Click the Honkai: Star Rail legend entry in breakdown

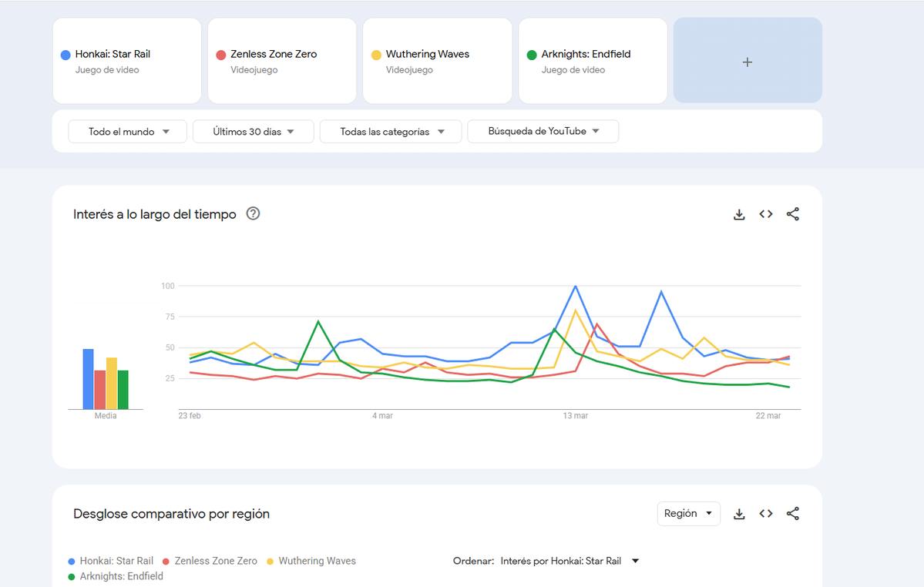click(x=111, y=561)
